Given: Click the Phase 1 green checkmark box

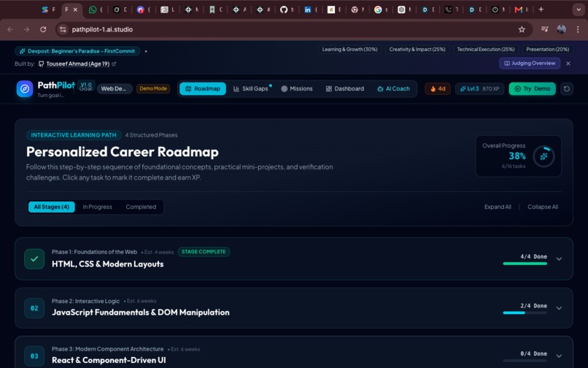Looking at the screenshot, I should coord(34,258).
